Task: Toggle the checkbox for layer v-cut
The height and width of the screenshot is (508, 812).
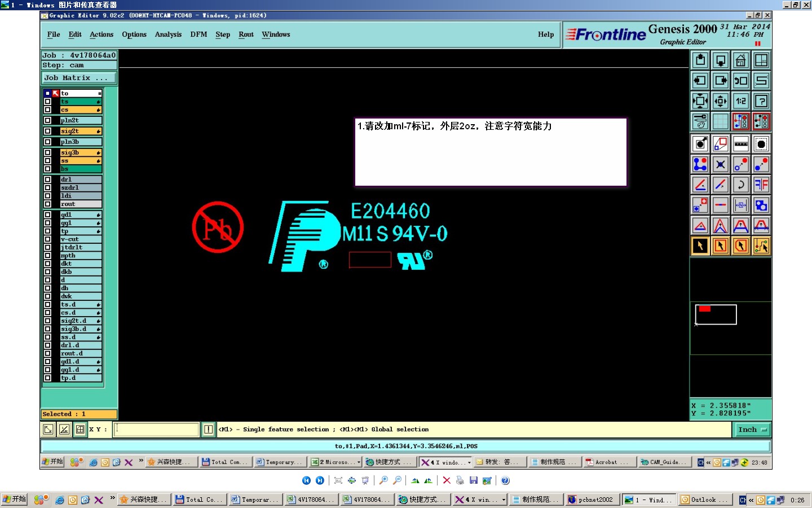Action: (48, 239)
